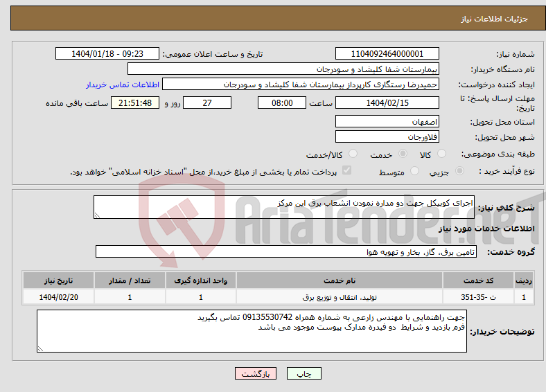The image size is (546, 392).
Task: Click the service name cell تولید، انتقال و توزیع برق
Action: click(x=340, y=297)
